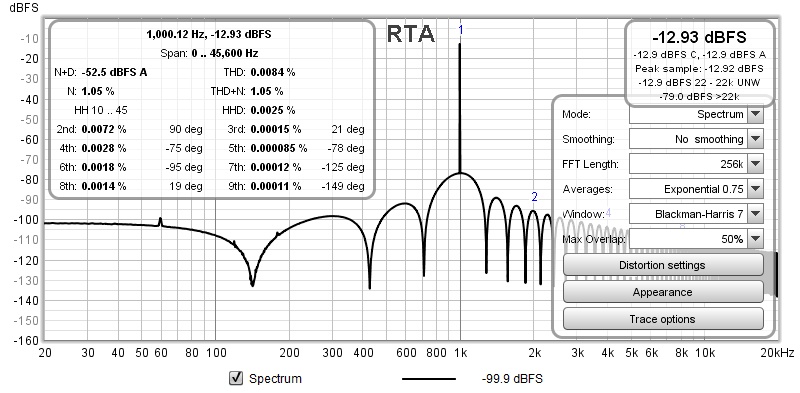The width and height of the screenshot is (800, 393).
Task: Click the 6th harmonic 0.0018 % value
Action: pyautogui.click(x=104, y=167)
